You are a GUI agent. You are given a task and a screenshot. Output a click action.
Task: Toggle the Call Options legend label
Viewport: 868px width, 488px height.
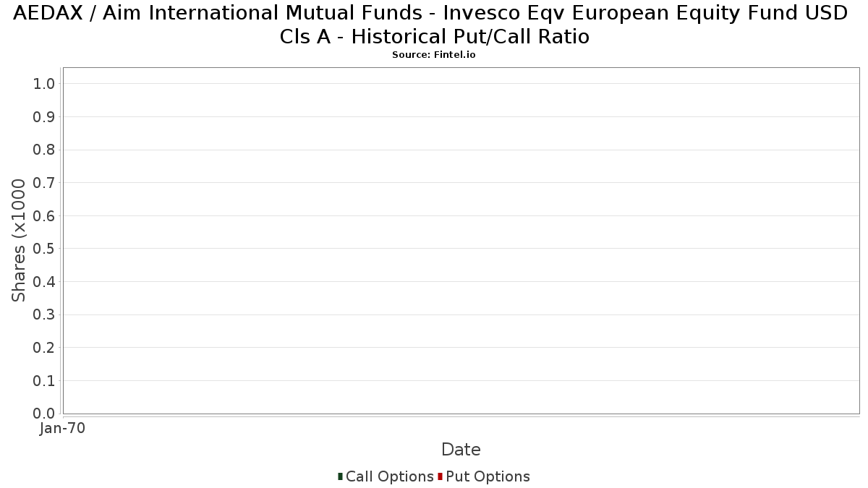coord(389,476)
